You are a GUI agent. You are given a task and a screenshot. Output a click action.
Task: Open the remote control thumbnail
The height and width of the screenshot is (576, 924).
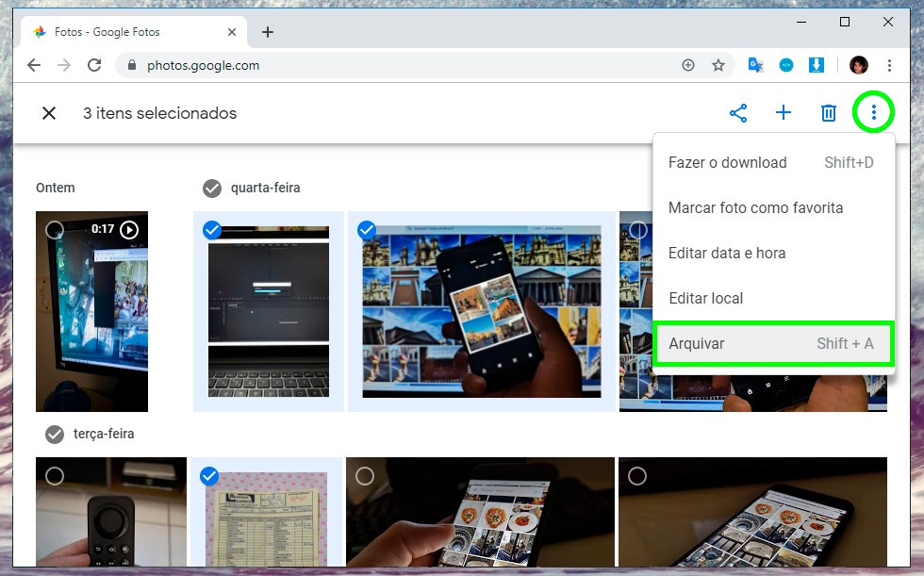point(111,511)
